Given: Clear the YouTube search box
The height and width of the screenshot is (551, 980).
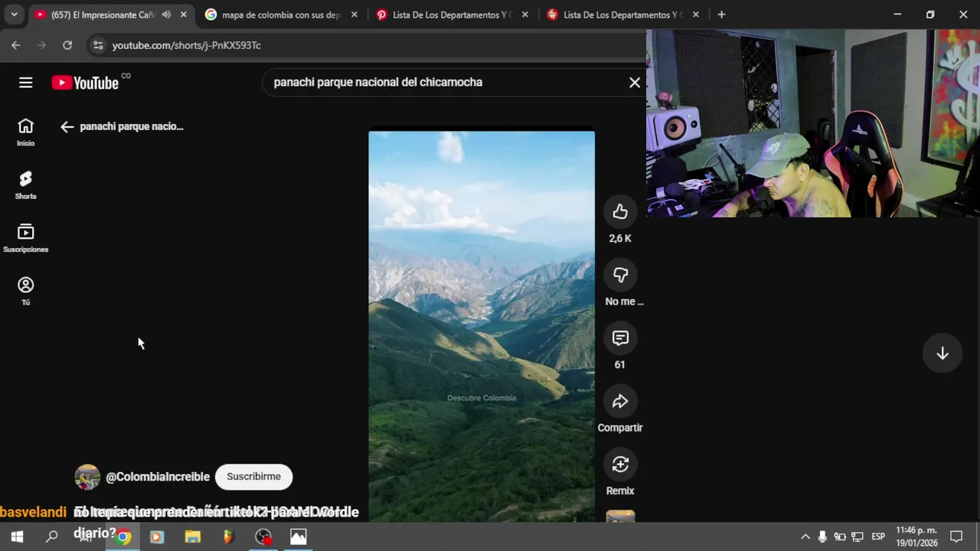Looking at the screenshot, I should tap(635, 82).
